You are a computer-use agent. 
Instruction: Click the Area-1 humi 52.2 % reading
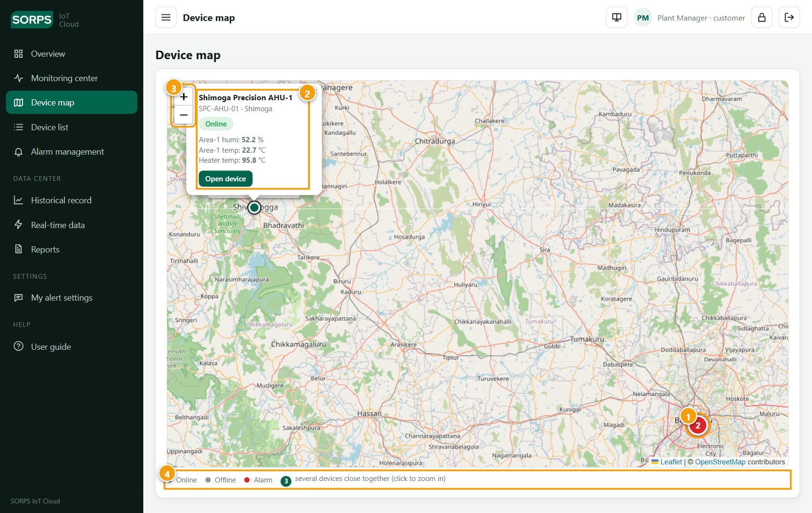click(x=231, y=140)
